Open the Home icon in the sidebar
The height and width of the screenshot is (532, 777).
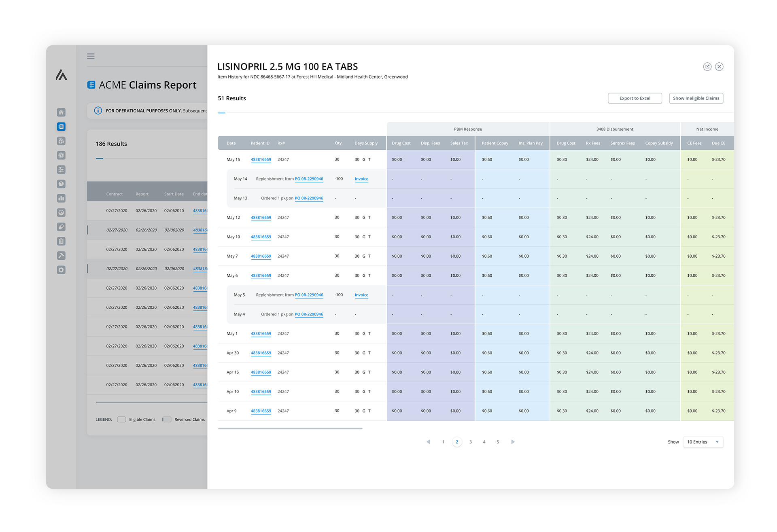61,112
